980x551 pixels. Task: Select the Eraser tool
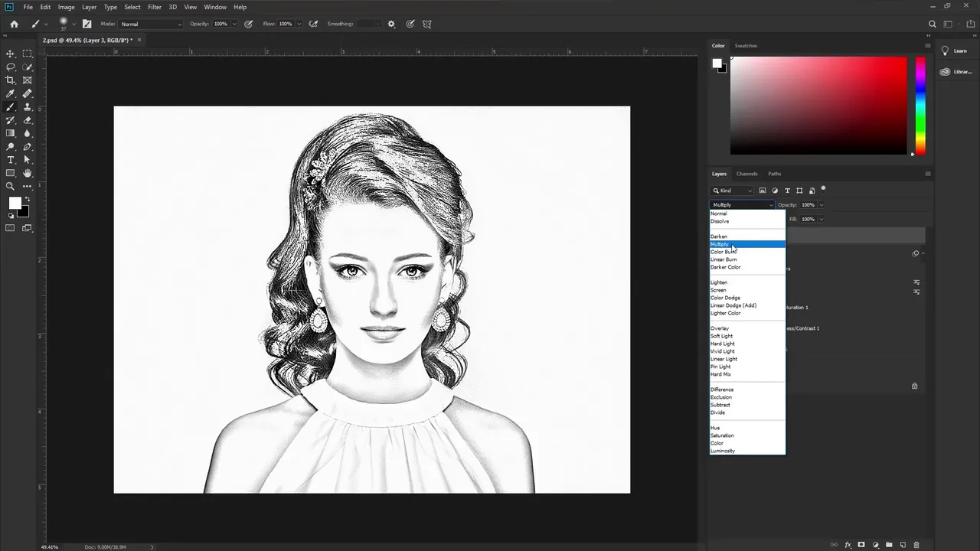[x=28, y=120]
